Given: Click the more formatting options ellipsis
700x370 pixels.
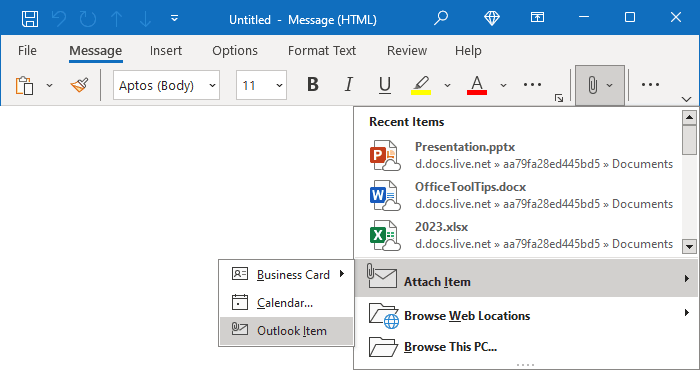Looking at the screenshot, I should tap(532, 84).
